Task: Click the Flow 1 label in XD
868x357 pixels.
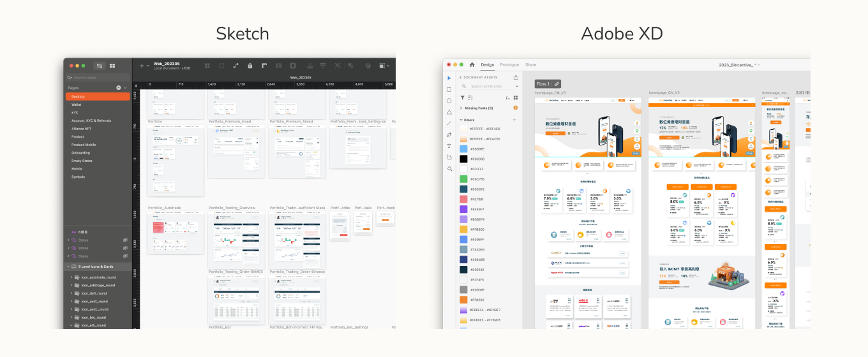Action: 543,84
